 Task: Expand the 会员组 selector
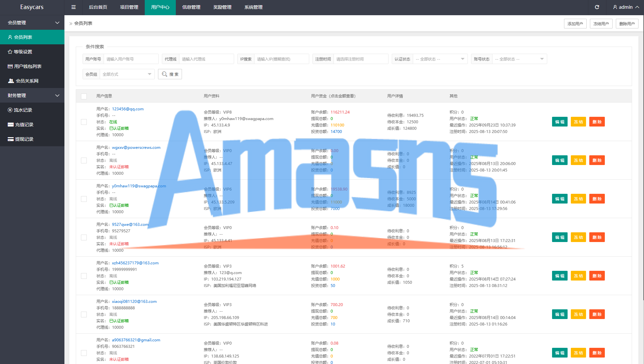coord(127,74)
